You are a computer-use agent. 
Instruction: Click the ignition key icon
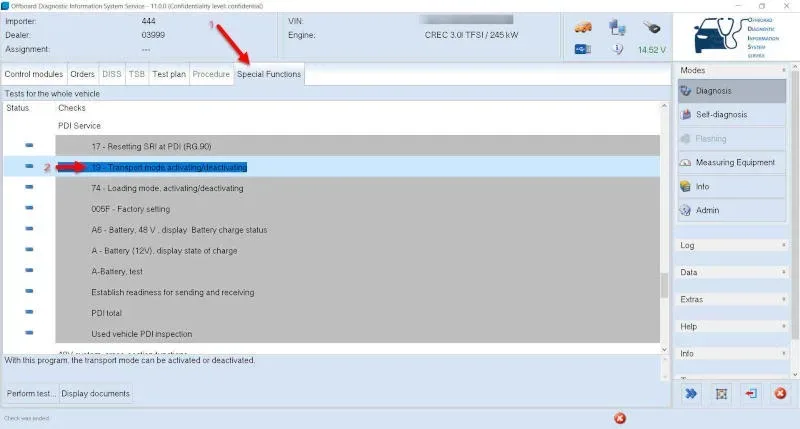coord(652,28)
